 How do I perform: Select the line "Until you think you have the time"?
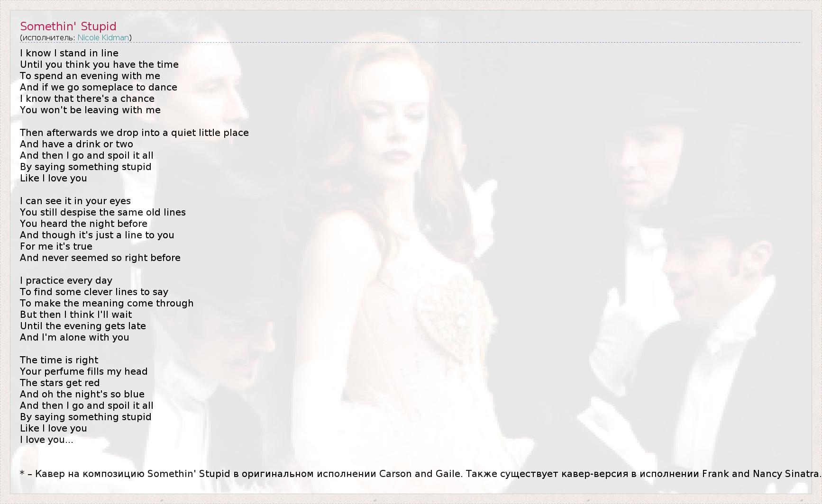tap(99, 64)
